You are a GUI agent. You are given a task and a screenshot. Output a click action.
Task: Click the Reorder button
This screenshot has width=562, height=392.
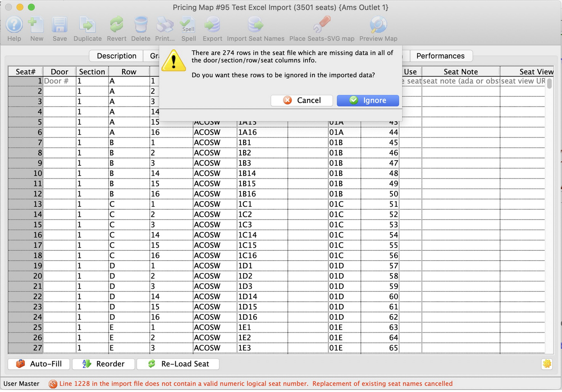tap(103, 364)
